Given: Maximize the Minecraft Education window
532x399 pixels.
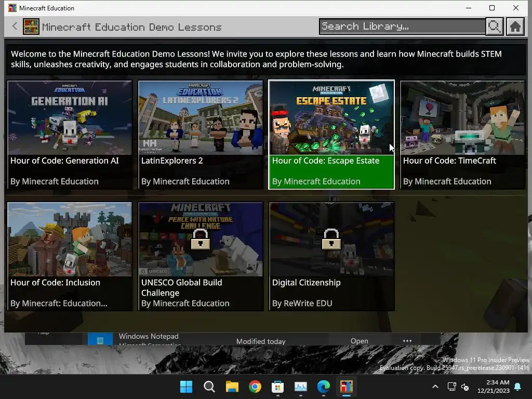Looking at the screenshot, I should tap(492, 8).
